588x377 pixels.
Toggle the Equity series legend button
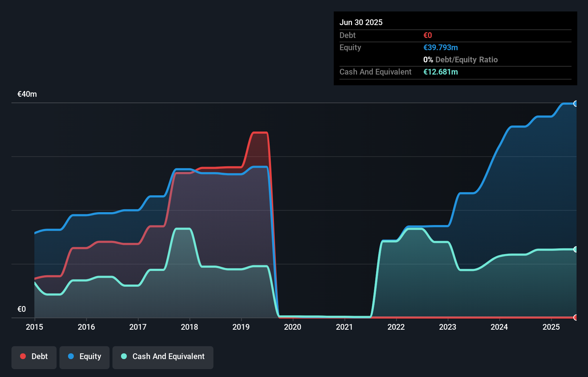(x=85, y=357)
